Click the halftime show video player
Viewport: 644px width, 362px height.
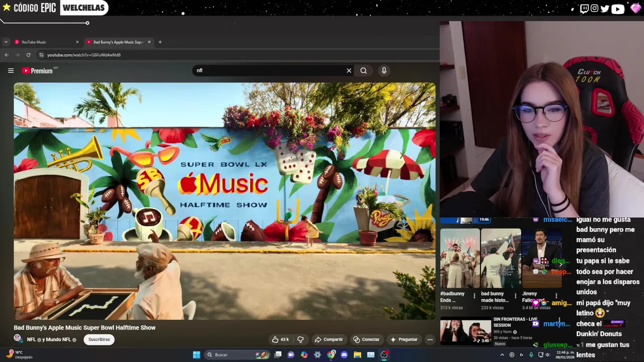(x=224, y=201)
